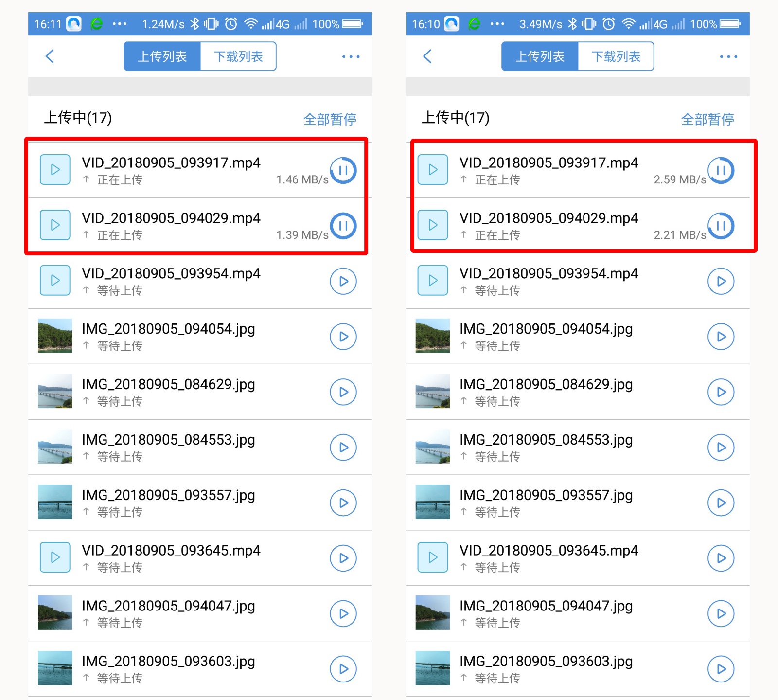Tap the back arrow in the left screen

50,56
